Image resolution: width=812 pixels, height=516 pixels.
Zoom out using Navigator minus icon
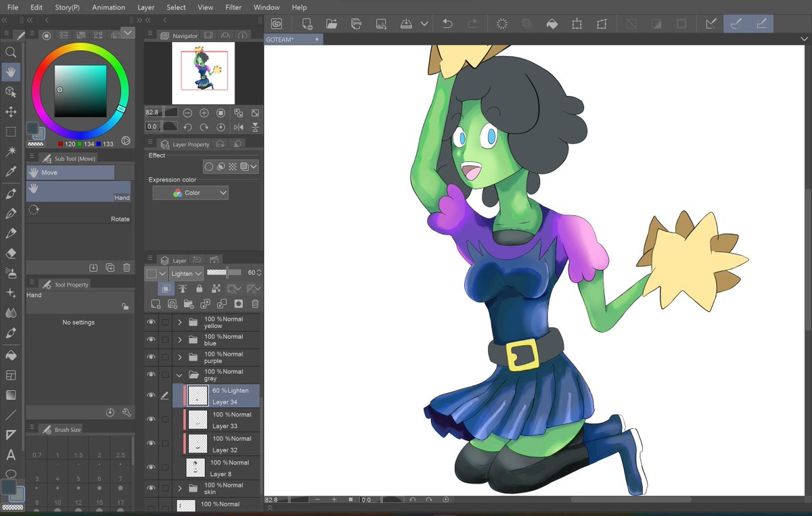[x=187, y=113]
